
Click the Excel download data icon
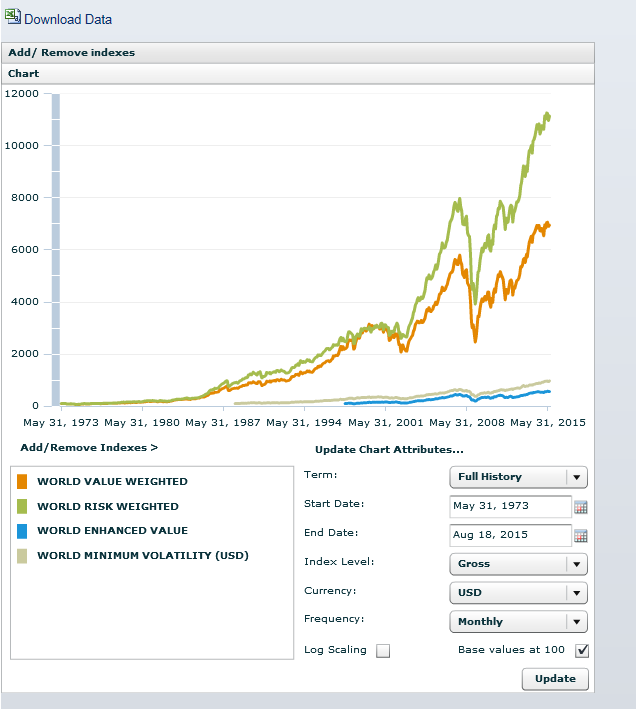point(13,16)
